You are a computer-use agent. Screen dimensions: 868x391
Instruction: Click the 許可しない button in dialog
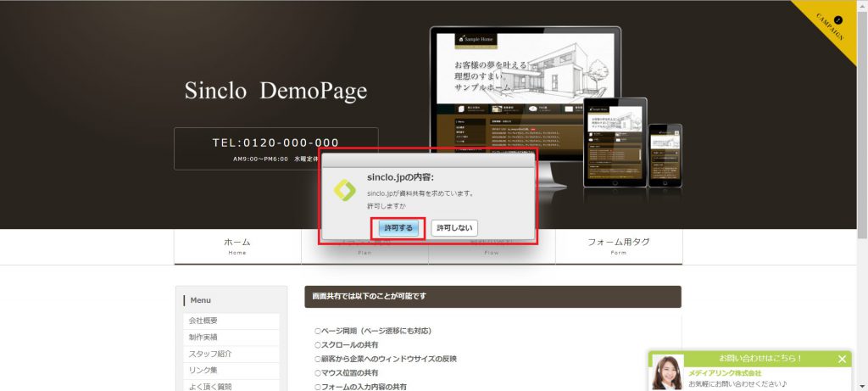pos(454,228)
